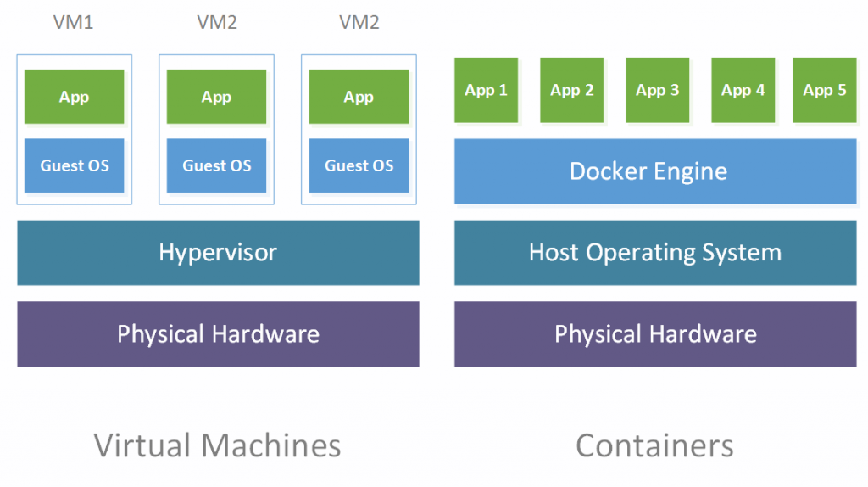Select Physical Hardware bar beneath Hypervisor
868x487 pixels.
tap(218, 334)
